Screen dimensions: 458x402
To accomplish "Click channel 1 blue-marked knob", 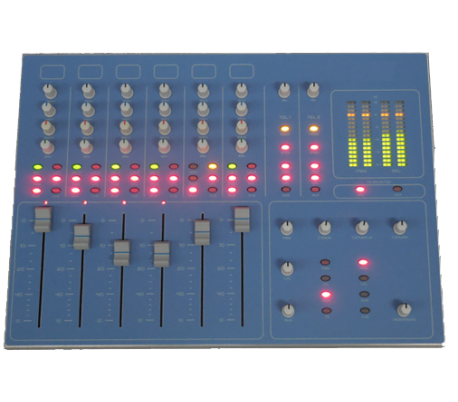I will (49, 109).
